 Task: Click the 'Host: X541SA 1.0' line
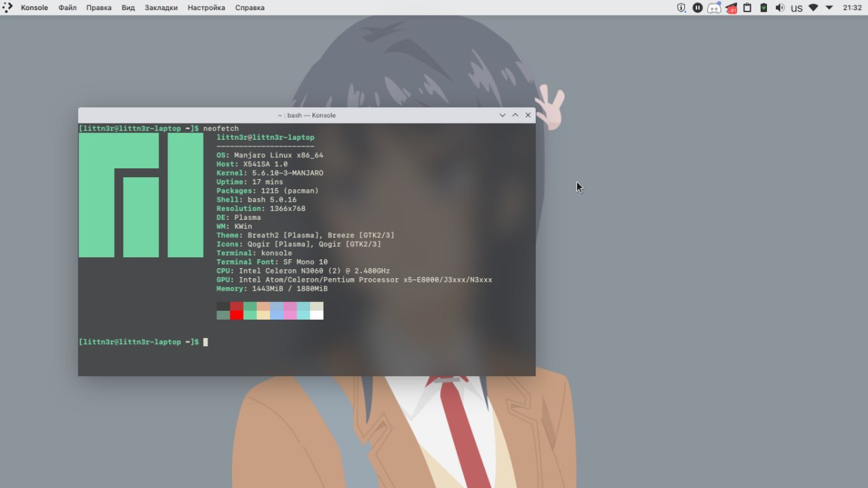coord(252,164)
